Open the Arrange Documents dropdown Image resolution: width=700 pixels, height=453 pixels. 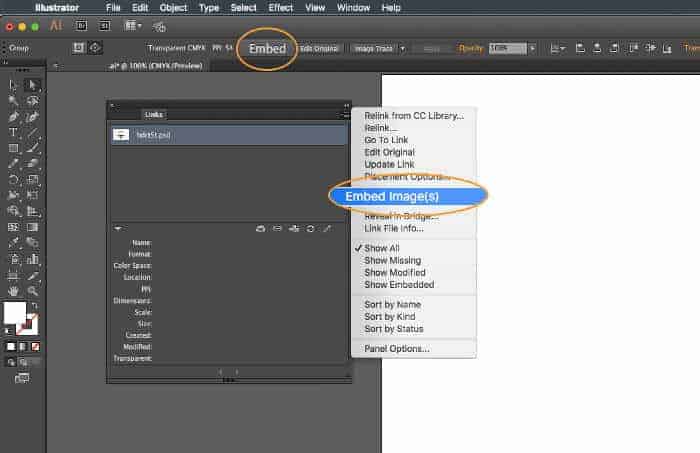pos(132,26)
